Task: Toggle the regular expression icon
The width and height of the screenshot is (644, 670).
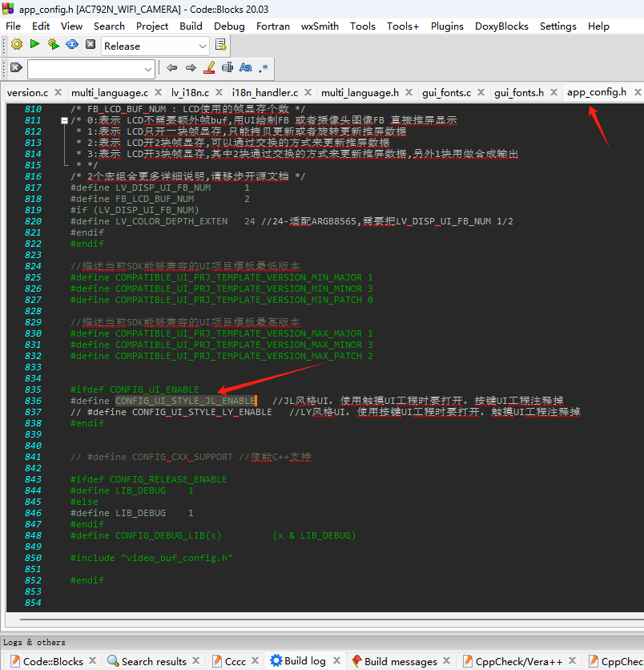Action: coord(264,68)
